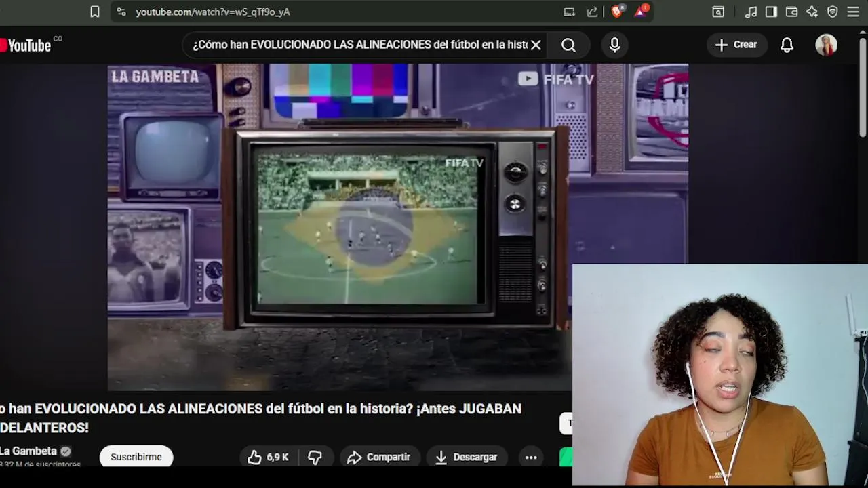
Task: Open the VPN shield icon
Action: pos(833,12)
